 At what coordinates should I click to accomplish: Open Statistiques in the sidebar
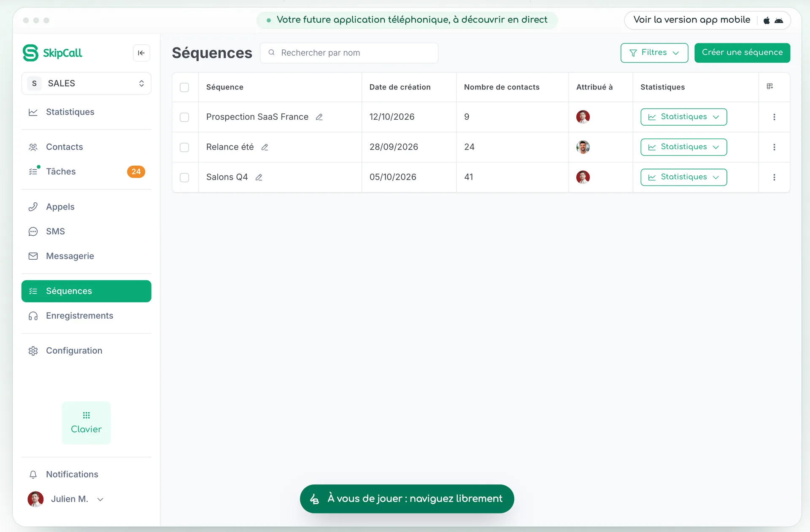86,112
